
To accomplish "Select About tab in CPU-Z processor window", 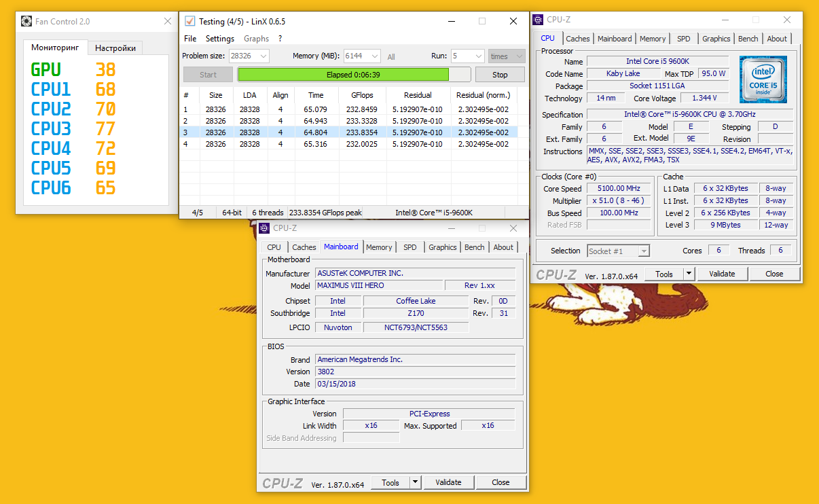I will pos(777,39).
